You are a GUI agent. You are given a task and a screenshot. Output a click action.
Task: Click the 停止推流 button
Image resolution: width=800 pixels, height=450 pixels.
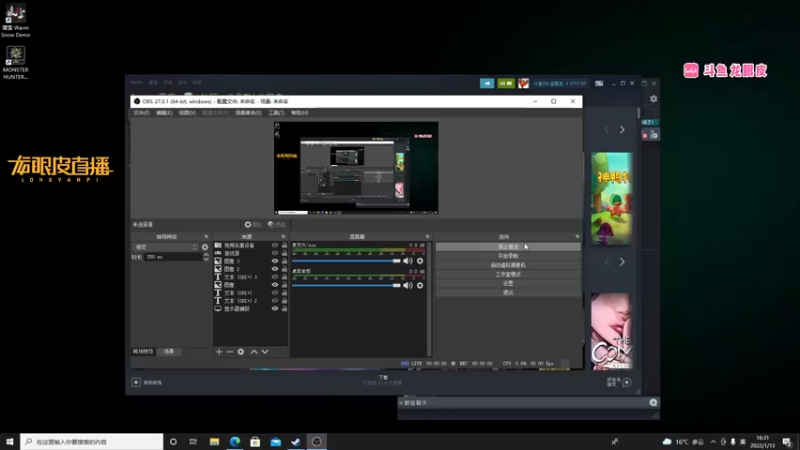pyautogui.click(x=508, y=247)
